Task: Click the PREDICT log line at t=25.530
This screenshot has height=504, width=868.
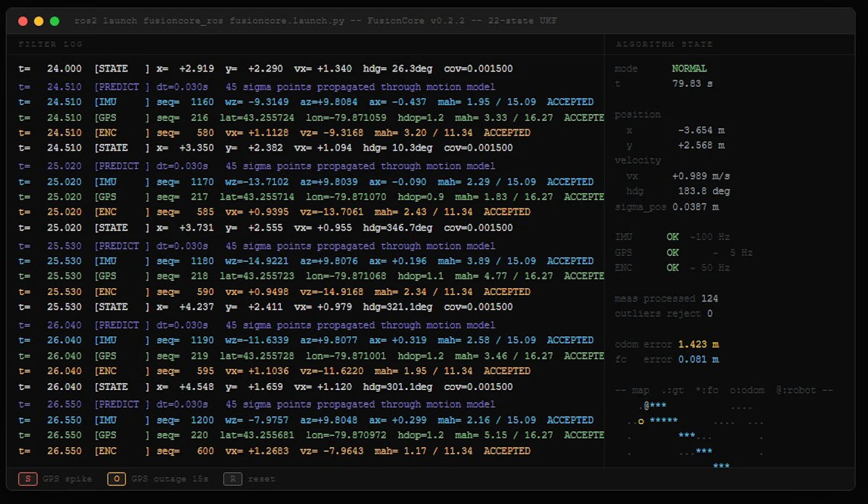Action: click(257, 246)
